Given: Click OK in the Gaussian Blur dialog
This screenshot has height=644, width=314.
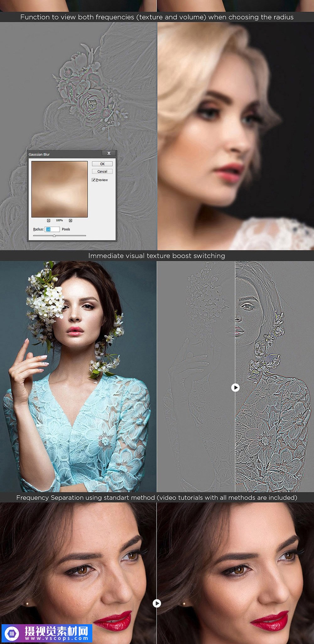Looking at the screenshot, I should pyautogui.click(x=102, y=164).
